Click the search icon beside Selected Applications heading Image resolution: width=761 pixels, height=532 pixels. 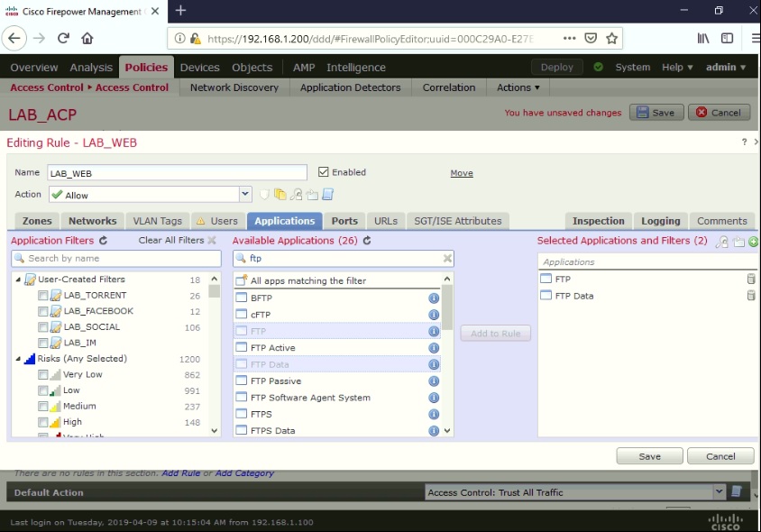[721, 242]
